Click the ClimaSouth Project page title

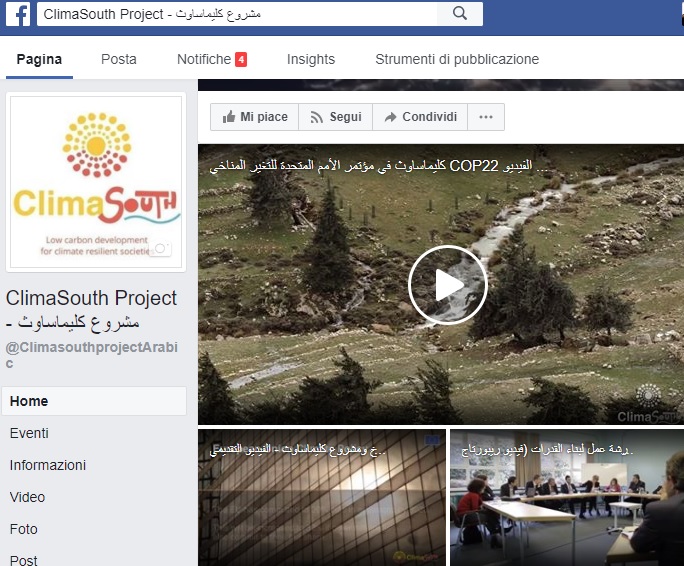tap(91, 310)
